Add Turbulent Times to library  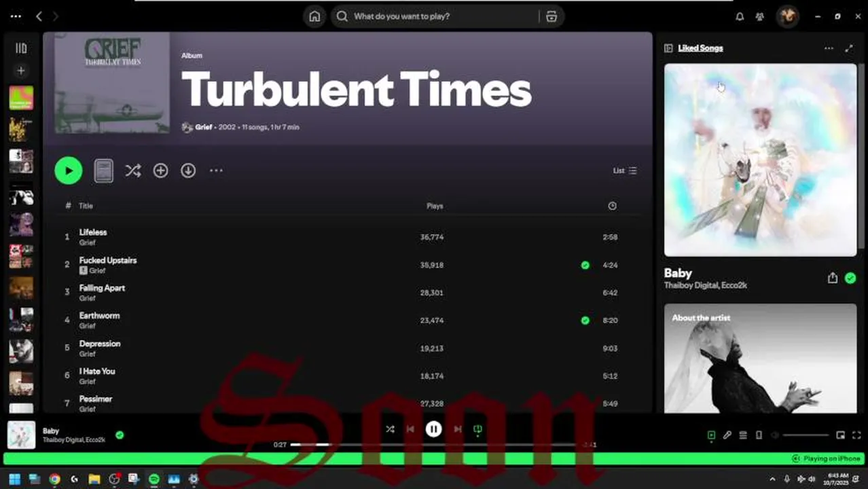(160, 170)
